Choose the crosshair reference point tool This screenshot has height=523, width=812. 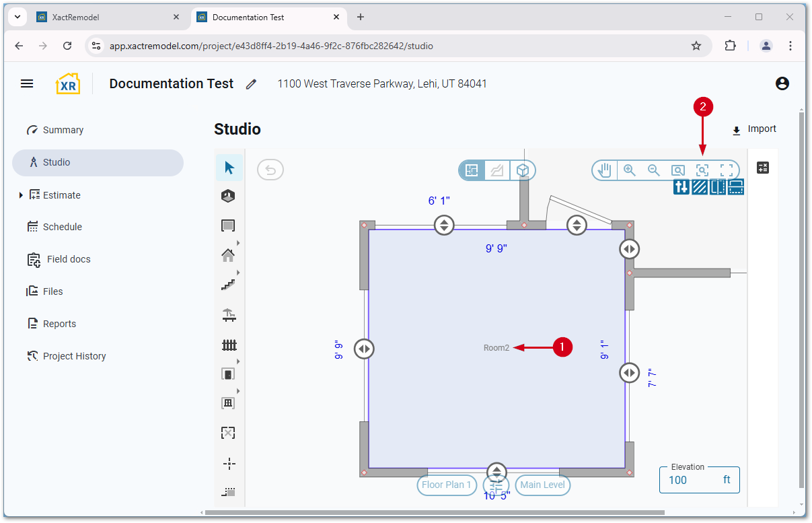229,463
